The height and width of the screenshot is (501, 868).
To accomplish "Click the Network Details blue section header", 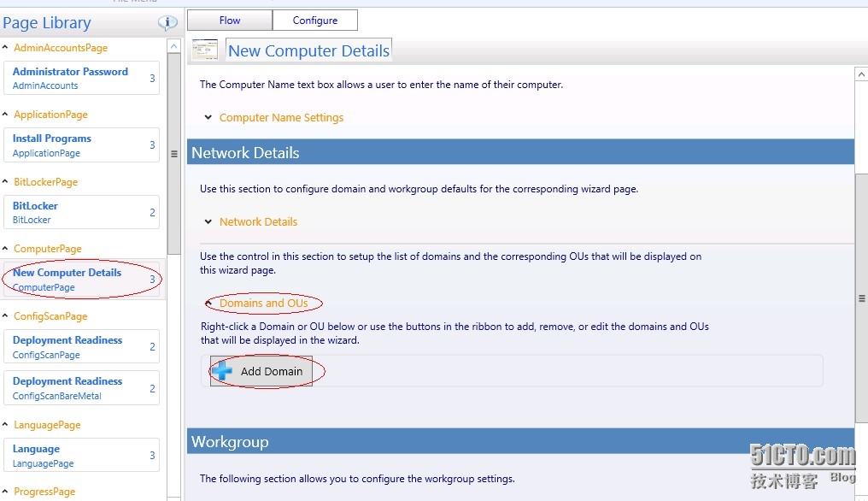I will [x=520, y=152].
